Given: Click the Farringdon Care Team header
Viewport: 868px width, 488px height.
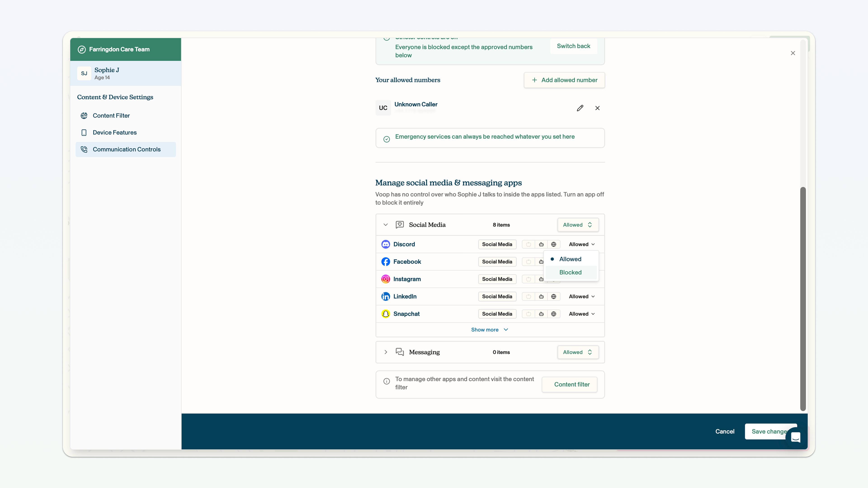Looking at the screenshot, I should [x=126, y=49].
